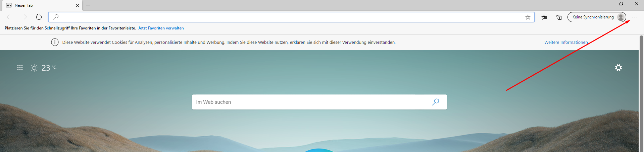644x152 pixels.
Task: Go back to the previous page
Action: point(9,17)
